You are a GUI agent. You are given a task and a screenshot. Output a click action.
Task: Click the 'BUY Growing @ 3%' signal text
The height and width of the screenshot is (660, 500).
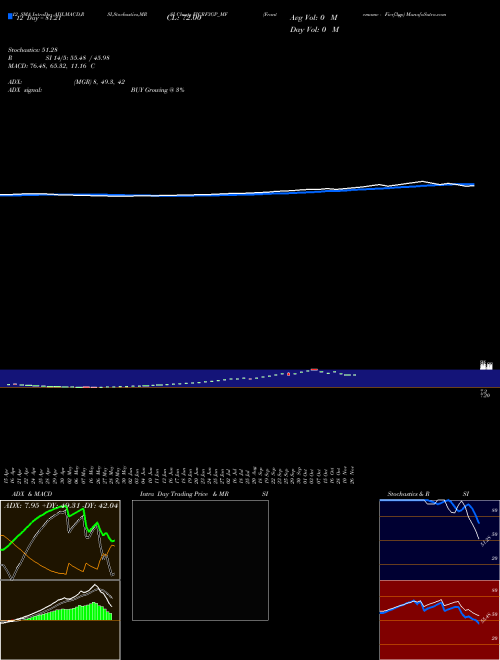coord(157,90)
